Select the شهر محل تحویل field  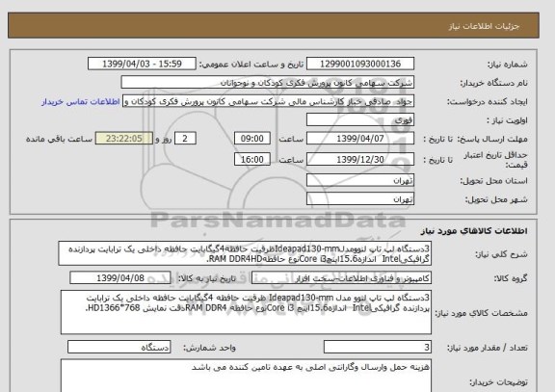tap(360, 199)
